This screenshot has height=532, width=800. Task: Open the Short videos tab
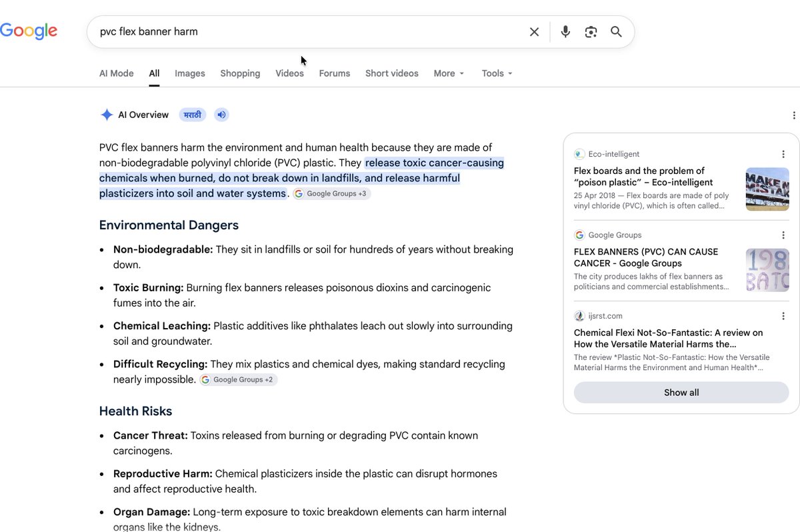pyautogui.click(x=392, y=73)
